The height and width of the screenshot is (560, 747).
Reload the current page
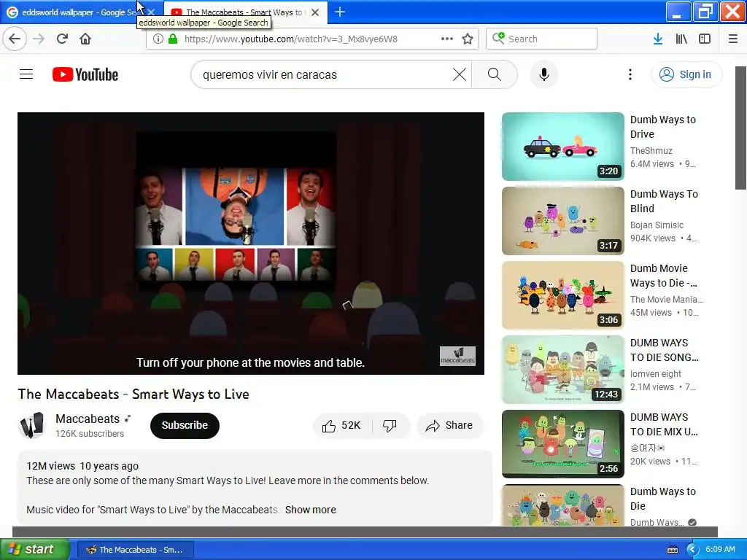click(62, 39)
